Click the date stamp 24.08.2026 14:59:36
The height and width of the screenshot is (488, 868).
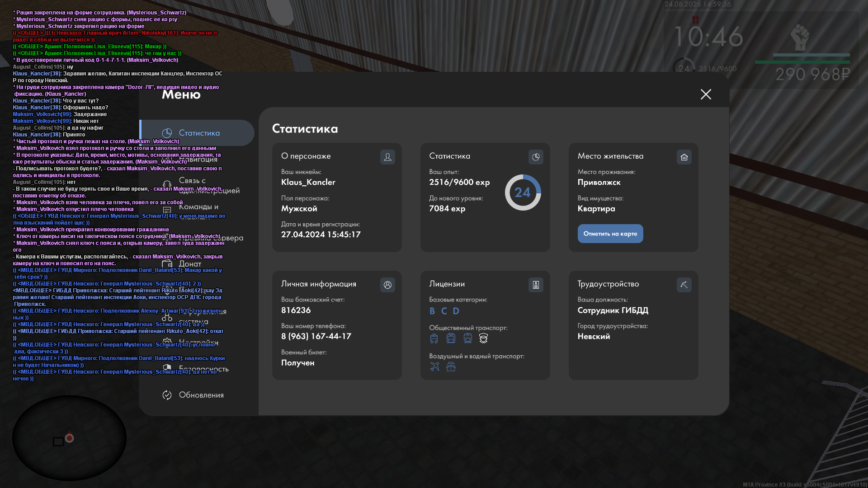tap(697, 4)
